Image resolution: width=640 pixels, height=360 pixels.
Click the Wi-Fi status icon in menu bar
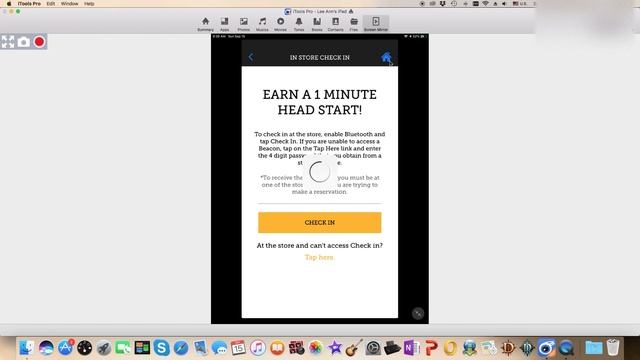tap(485, 4)
